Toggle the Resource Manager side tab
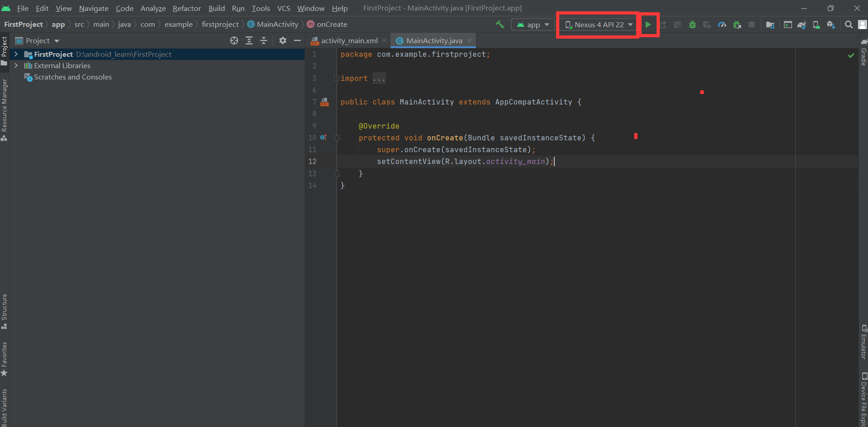 click(5, 109)
